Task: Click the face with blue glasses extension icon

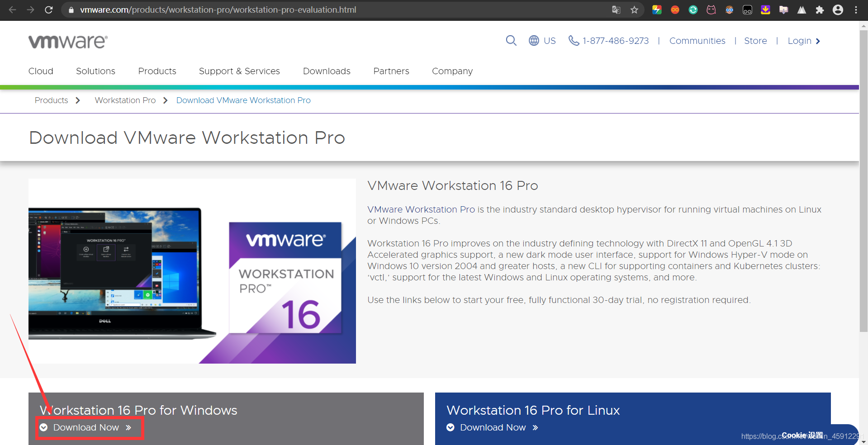Action: point(729,9)
